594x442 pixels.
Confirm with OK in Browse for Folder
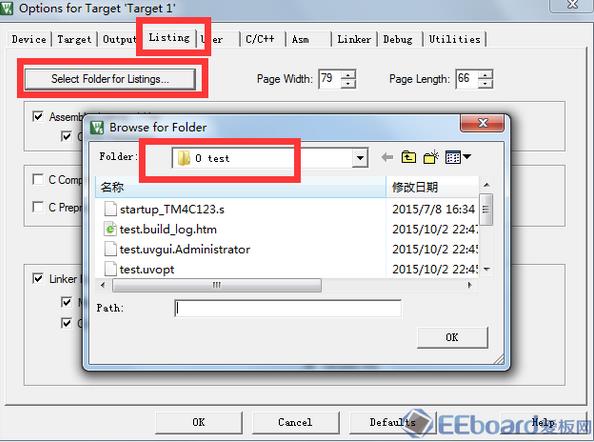click(x=452, y=337)
